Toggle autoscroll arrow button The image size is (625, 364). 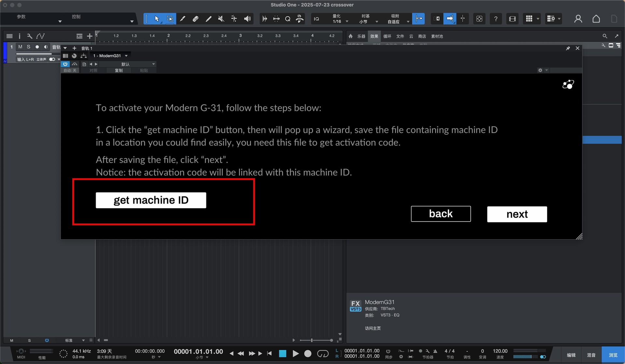coord(450,19)
